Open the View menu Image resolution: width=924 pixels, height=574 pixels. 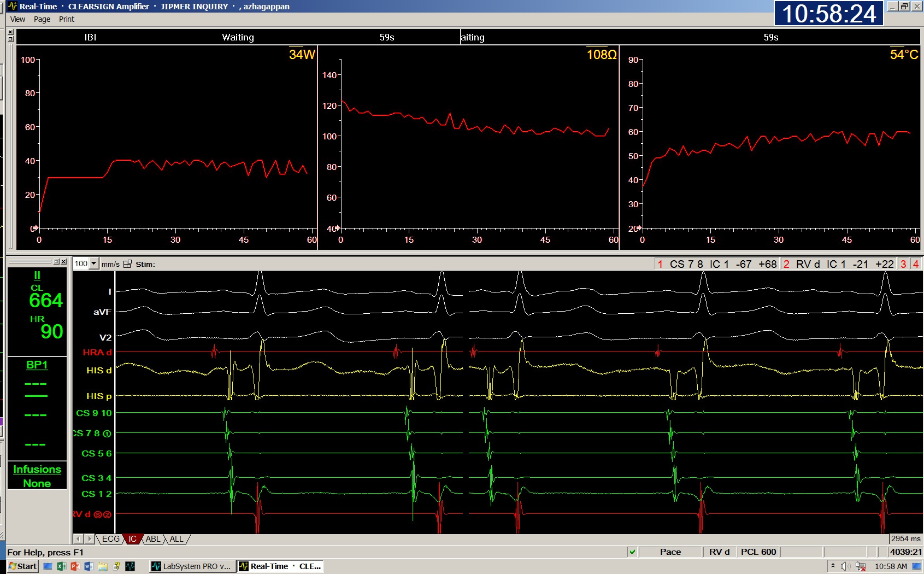tap(17, 19)
